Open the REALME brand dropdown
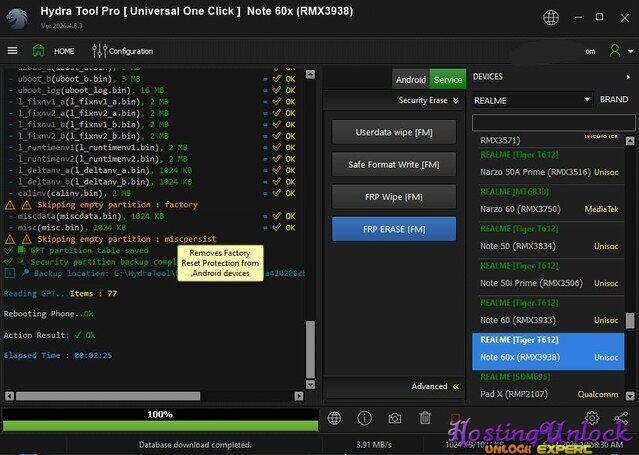 532,100
